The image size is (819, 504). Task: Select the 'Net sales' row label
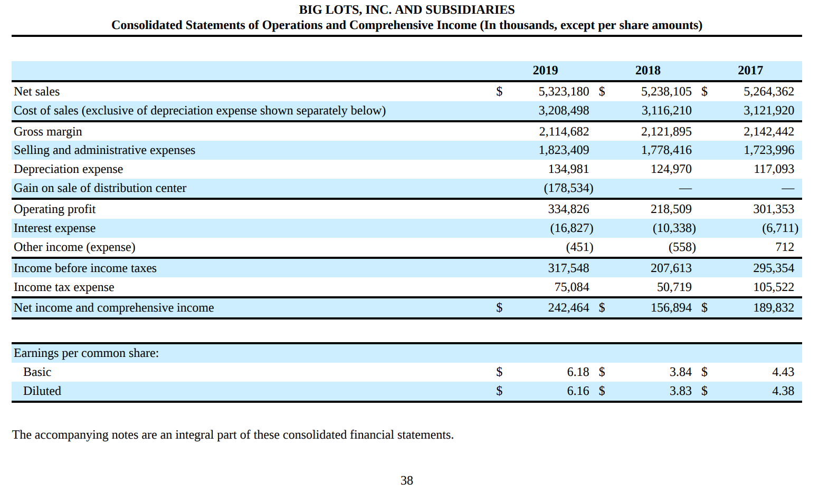(37, 91)
